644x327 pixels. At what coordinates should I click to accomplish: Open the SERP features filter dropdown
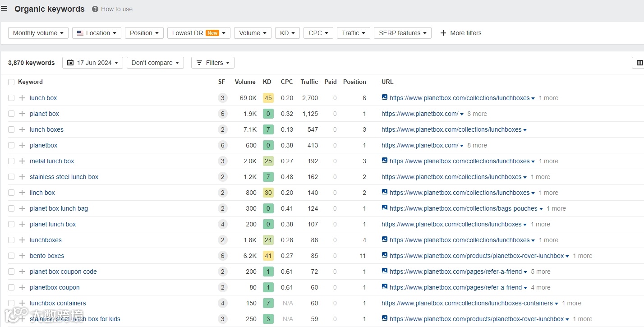403,33
